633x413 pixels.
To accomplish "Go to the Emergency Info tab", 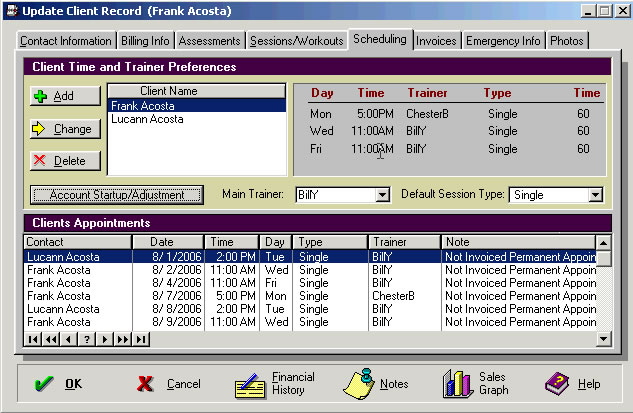I will coord(502,41).
